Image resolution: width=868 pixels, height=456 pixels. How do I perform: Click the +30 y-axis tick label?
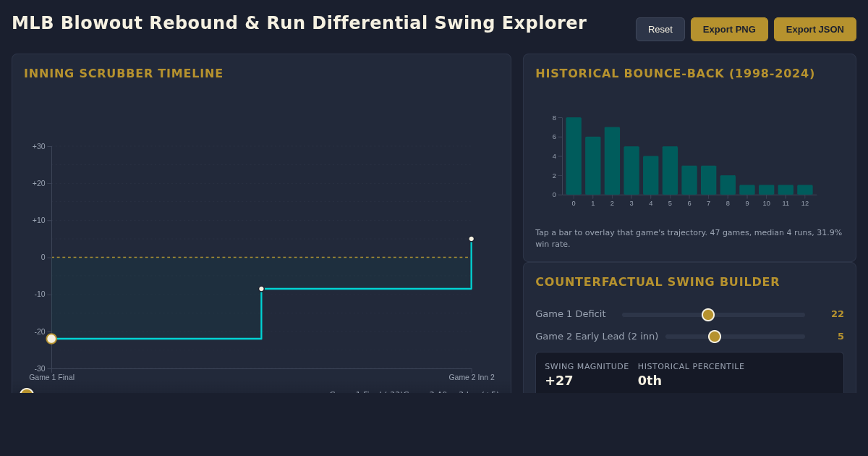38,146
